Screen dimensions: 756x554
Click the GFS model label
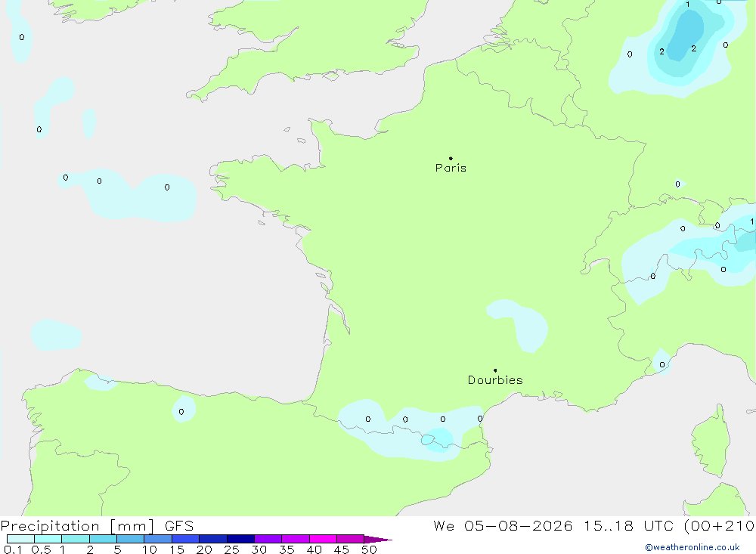(179, 526)
